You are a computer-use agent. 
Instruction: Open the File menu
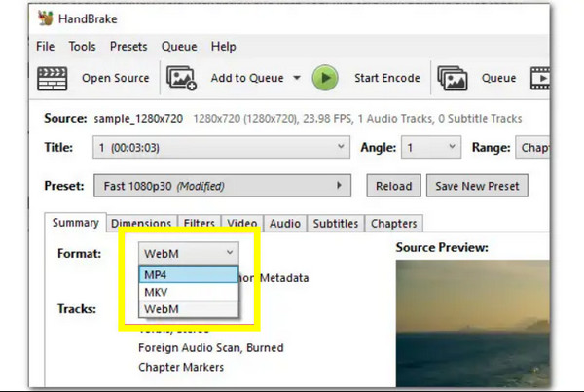(x=45, y=46)
